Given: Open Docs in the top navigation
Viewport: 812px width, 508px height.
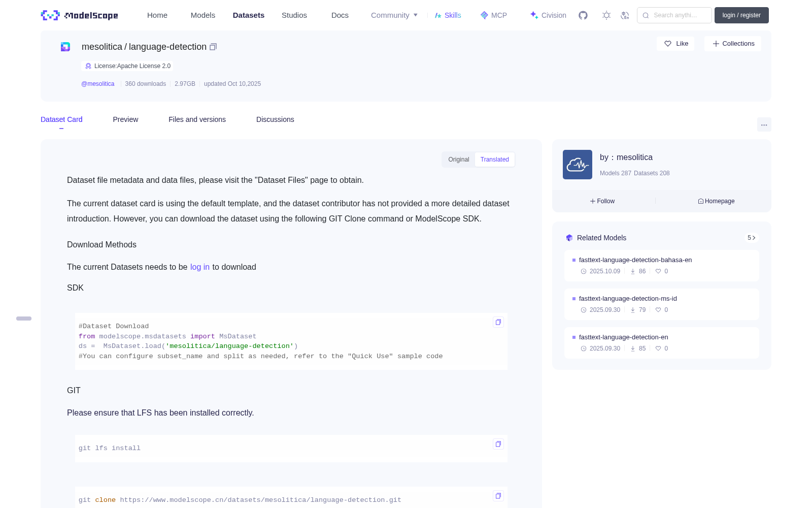Looking at the screenshot, I should [340, 15].
